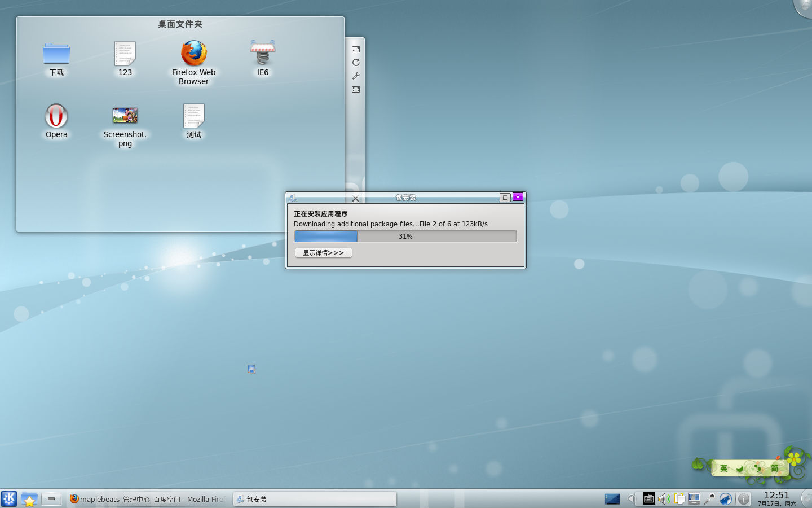812x508 pixels.
Task: Show installation details with 显示详情>>>
Action: [x=324, y=253]
